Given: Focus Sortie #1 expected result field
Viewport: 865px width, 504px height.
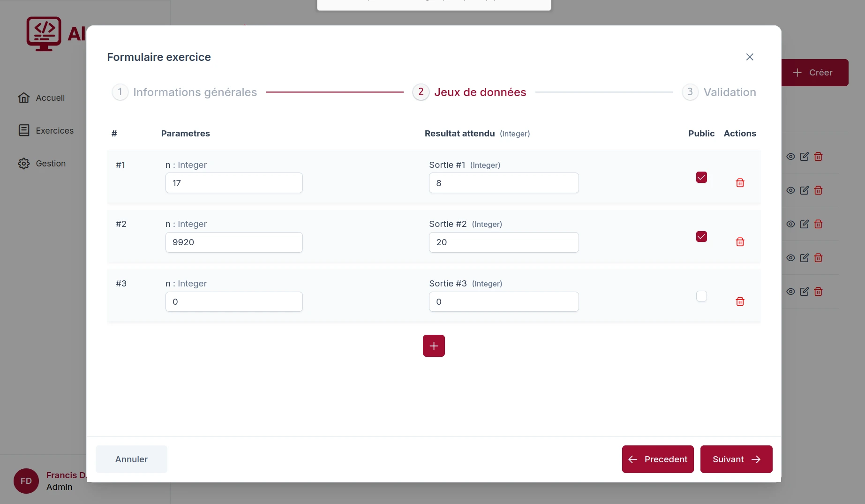Looking at the screenshot, I should (x=504, y=183).
